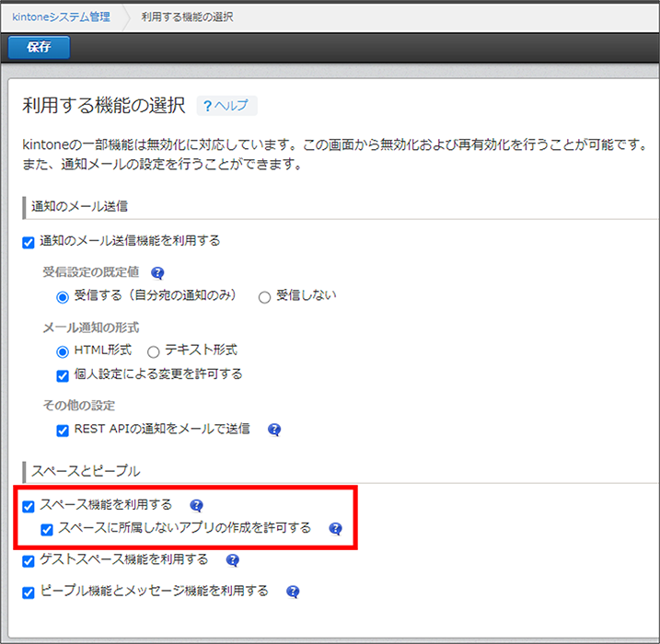Open help icon next to ゲストスペース機能を利用する
This screenshot has height=644, width=660.
(233, 560)
